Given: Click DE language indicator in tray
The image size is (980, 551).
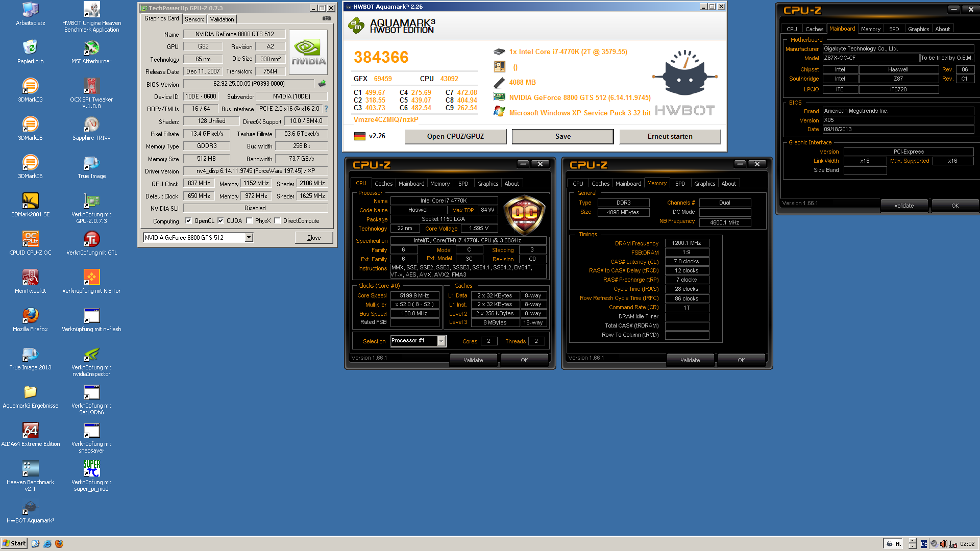Looking at the screenshot, I should pyautogui.click(x=924, y=544).
